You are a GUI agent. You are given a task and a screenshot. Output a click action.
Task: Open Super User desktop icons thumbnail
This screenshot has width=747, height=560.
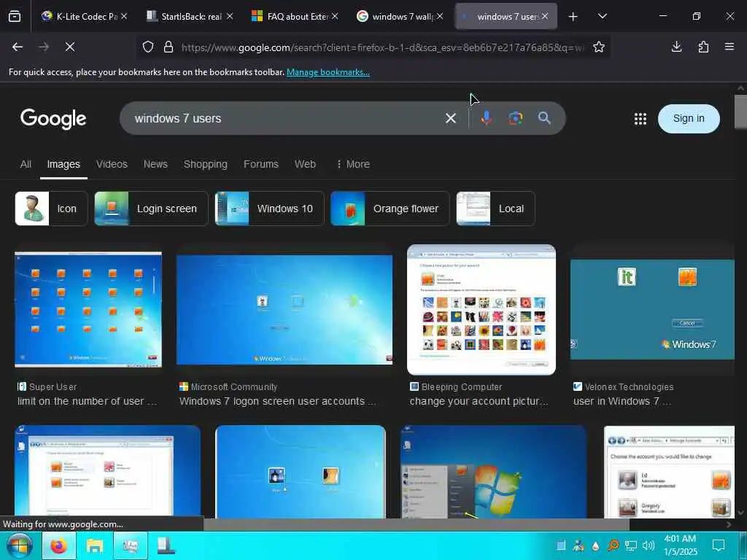click(x=88, y=309)
